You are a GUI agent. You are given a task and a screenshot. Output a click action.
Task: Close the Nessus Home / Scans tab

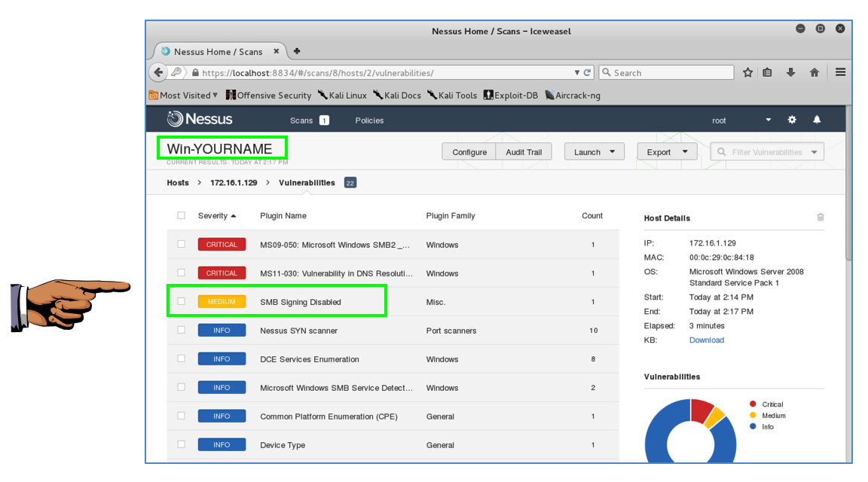(x=277, y=51)
